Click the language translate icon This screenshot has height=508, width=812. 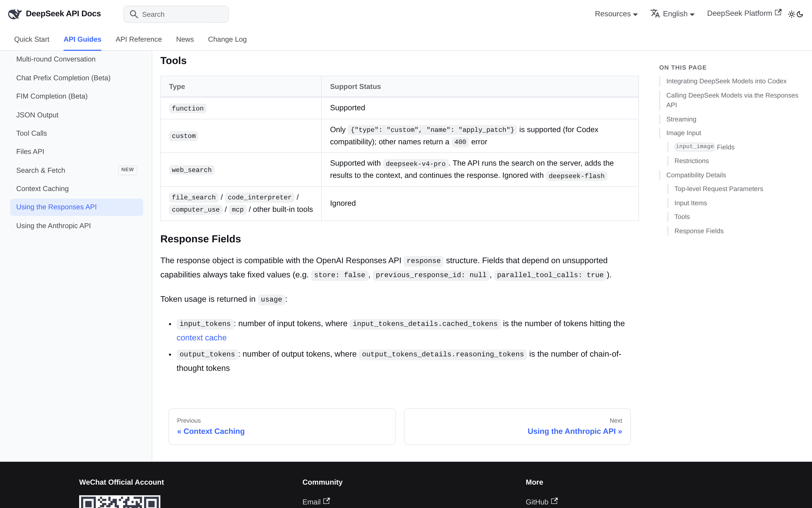[655, 14]
